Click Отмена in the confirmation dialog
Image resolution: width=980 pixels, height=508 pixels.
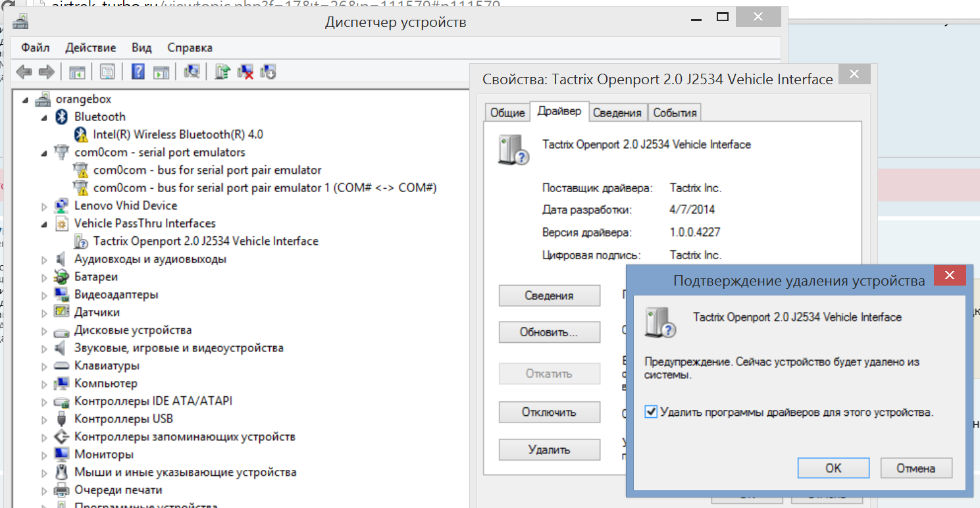(x=916, y=468)
